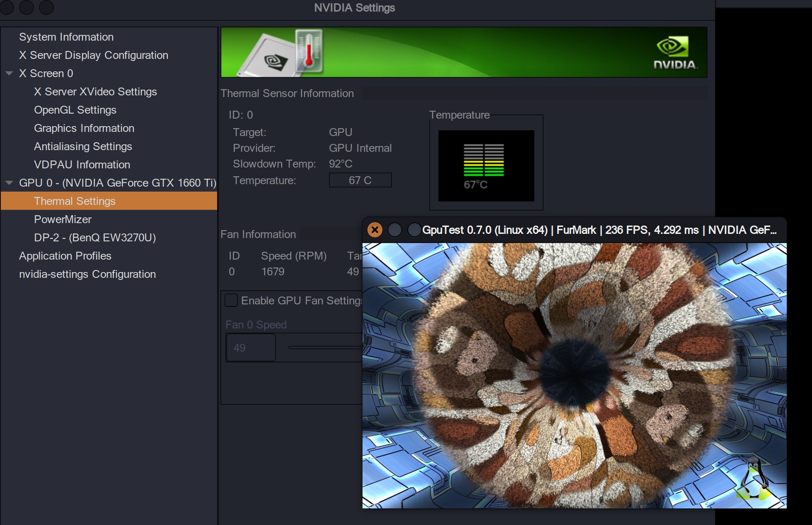Click the ID: 0 sensor label
Viewport: 812px width, 525px height.
coord(241,115)
